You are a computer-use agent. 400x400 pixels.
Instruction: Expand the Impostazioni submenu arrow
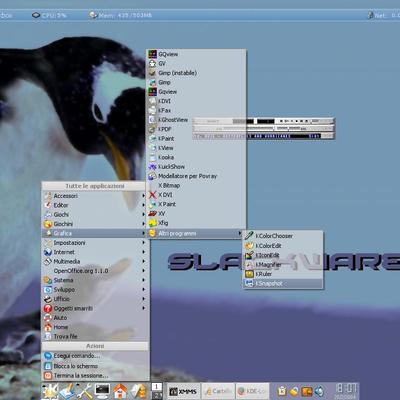[x=144, y=243]
